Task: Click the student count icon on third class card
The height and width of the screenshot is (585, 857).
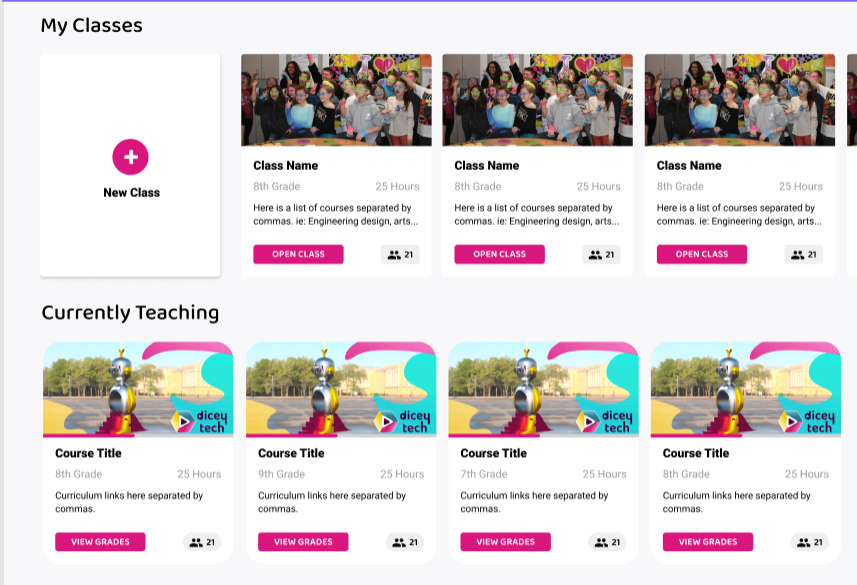Action: point(803,255)
